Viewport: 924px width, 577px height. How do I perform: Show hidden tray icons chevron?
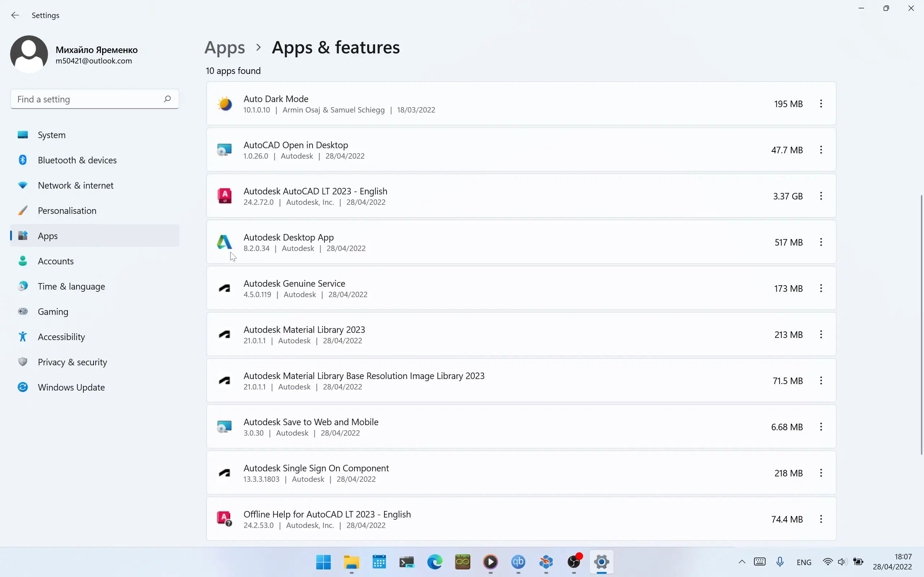[742, 562]
